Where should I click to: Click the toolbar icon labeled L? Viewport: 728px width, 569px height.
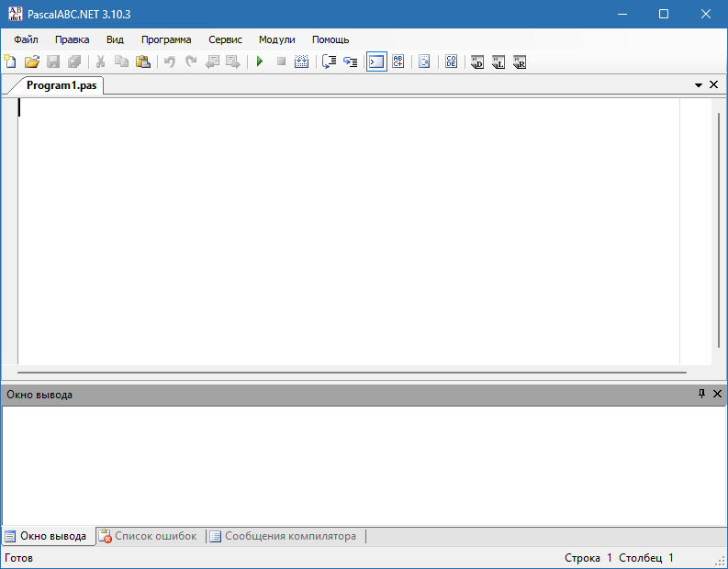498,61
